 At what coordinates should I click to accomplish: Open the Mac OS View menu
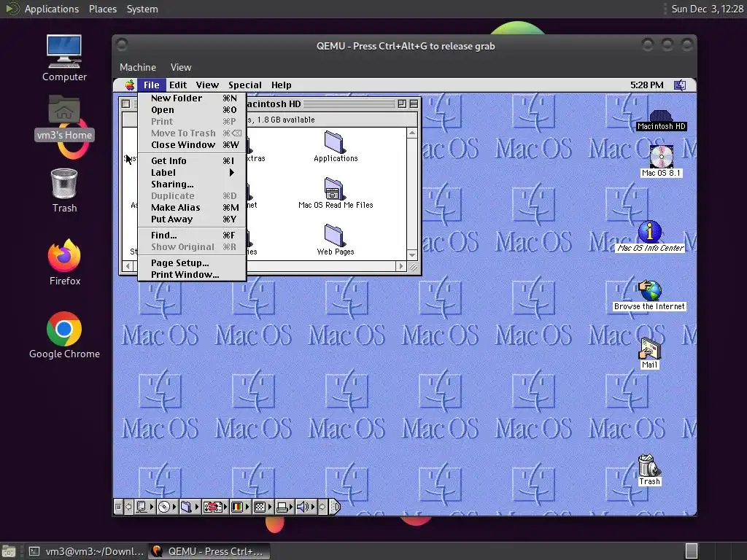(x=207, y=85)
